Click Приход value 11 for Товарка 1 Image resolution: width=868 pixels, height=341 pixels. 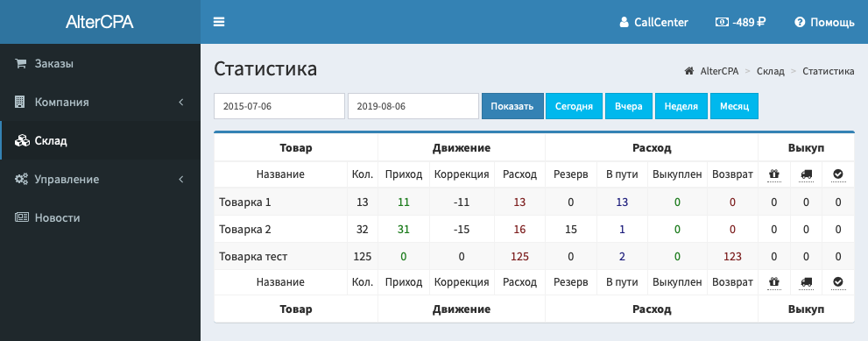pyautogui.click(x=404, y=202)
